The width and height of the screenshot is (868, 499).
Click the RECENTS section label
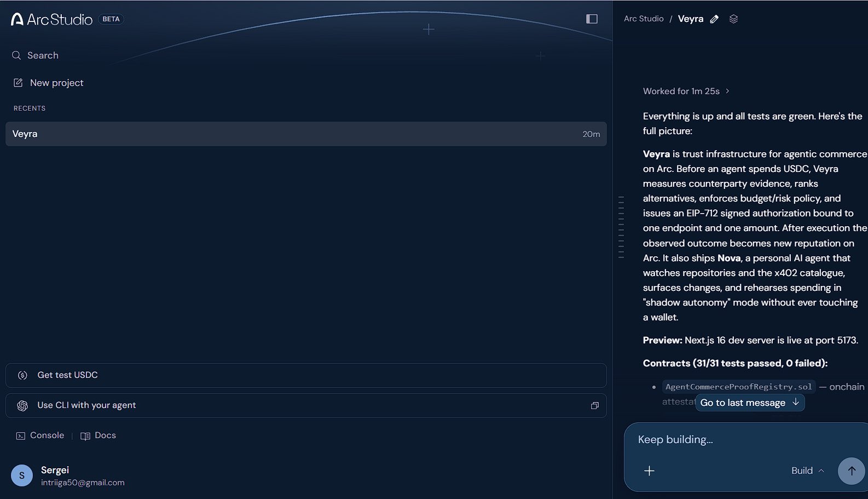coord(30,108)
